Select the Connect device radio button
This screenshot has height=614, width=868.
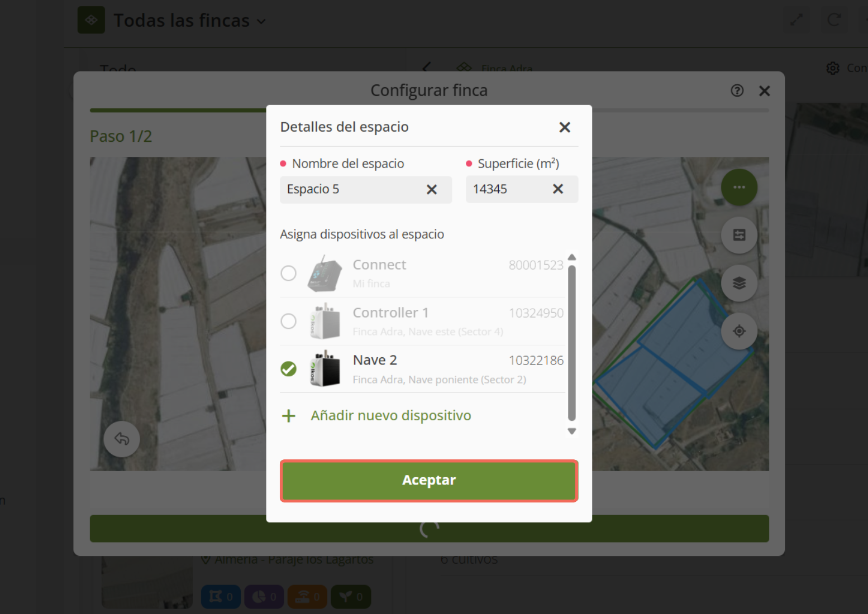(x=289, y=274)
